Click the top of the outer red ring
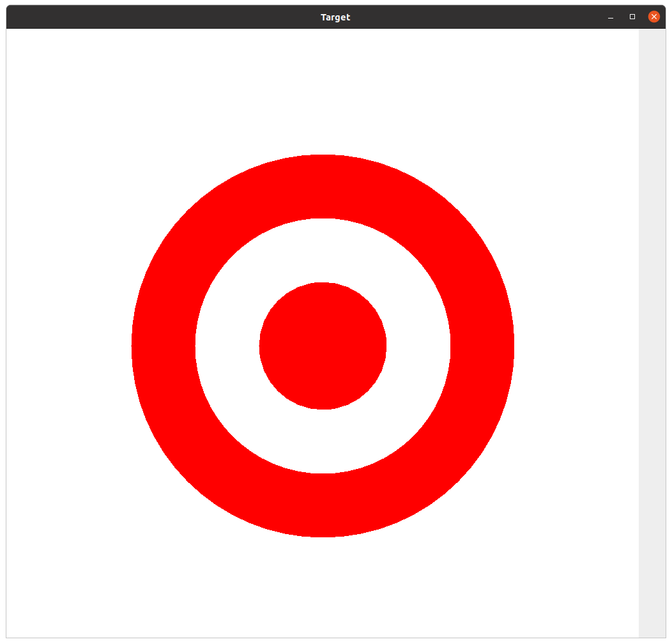Screen dimensions: 672x644 pos(323,186)
